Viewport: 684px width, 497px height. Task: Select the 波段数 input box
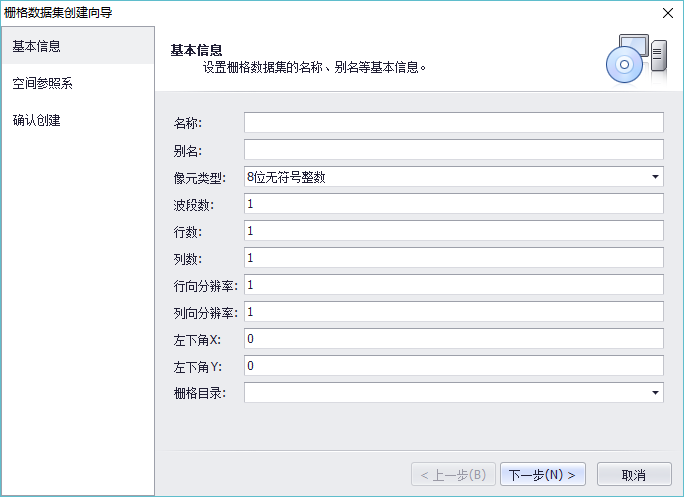tap(453, 204)
